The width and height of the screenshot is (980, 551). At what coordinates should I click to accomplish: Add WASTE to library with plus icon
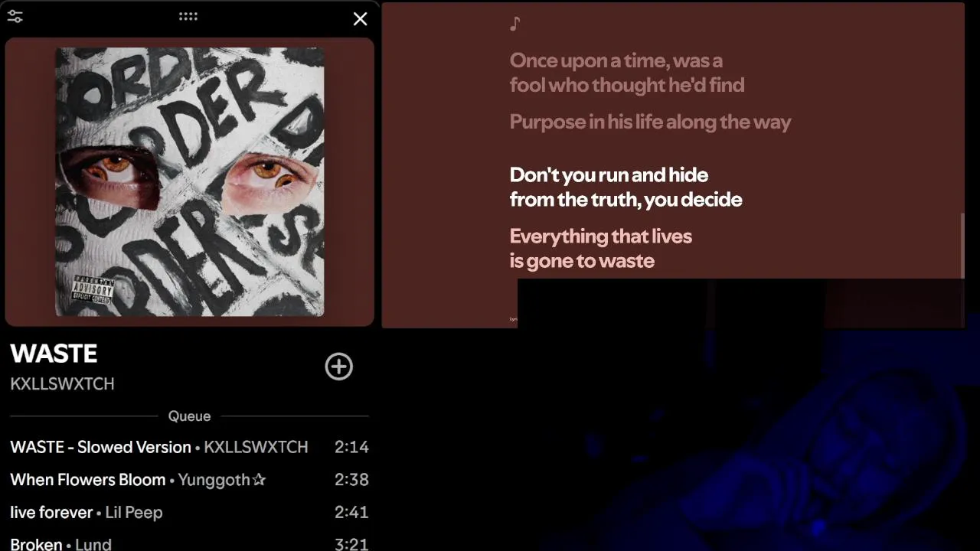339,367
